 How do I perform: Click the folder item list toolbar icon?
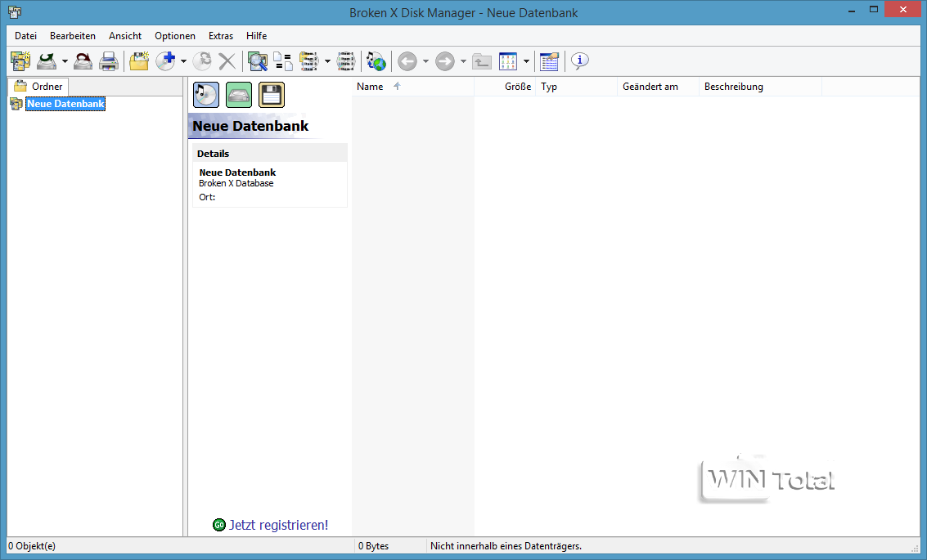pyautogui.click(x=308, y=60)
